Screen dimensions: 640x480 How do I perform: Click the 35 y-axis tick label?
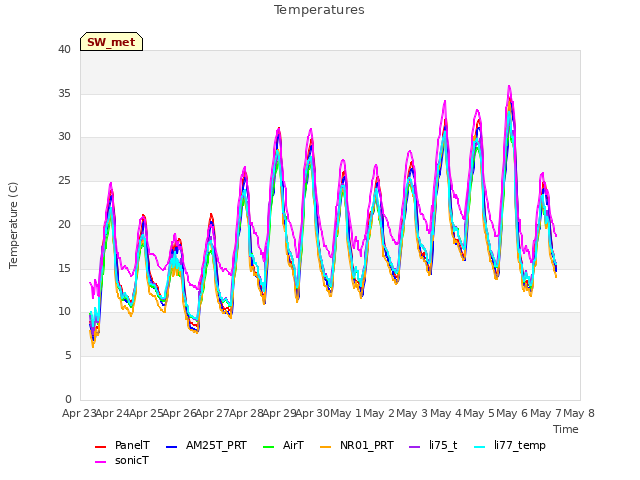coord(64,93)
